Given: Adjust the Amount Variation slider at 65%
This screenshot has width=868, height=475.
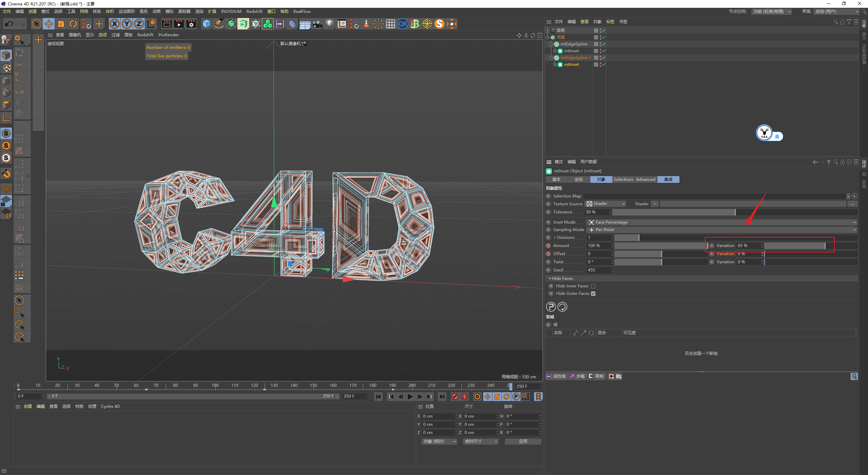Looking at the screenshot, I should [x=811, y=246].
